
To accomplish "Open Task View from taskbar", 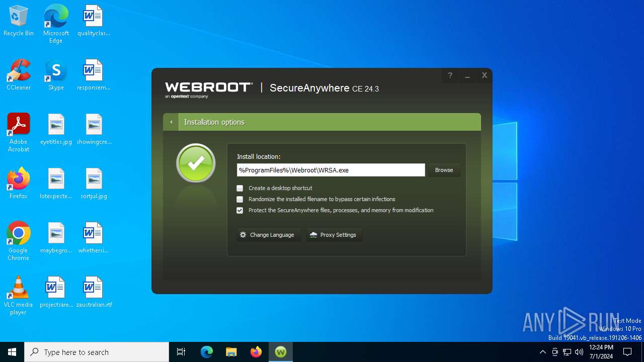I will (181, 352).
